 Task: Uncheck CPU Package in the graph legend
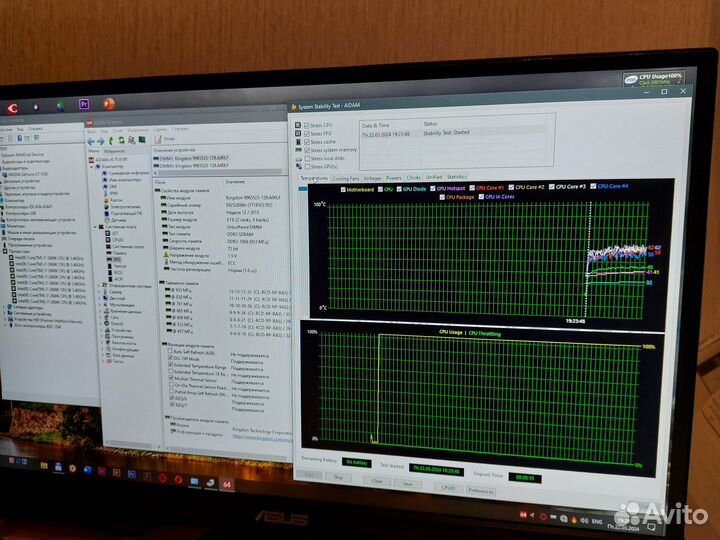[442, 197]
